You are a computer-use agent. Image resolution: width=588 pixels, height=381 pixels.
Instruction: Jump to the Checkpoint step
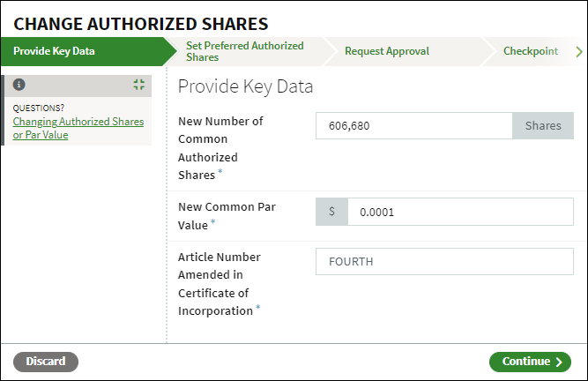[530, 51]
